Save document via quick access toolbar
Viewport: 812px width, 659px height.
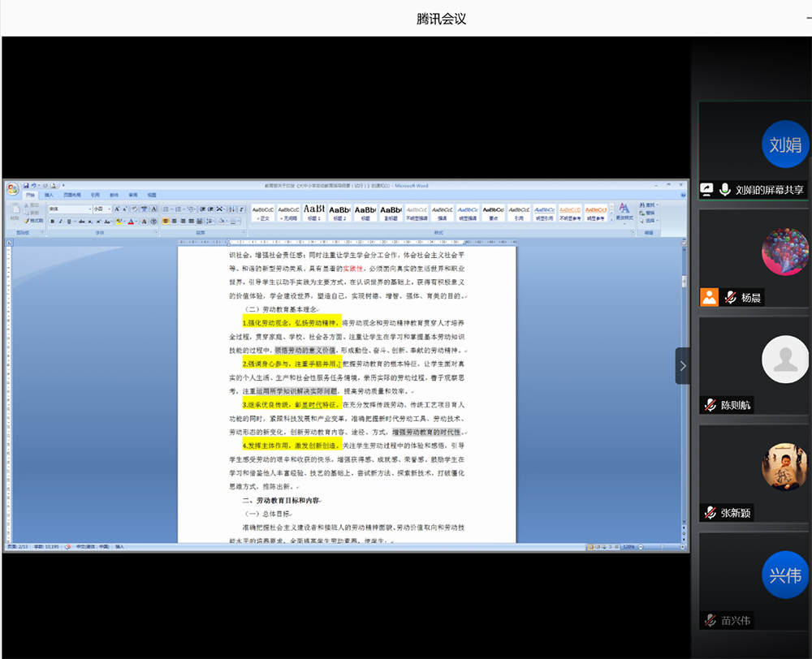[x=27, y=186]
